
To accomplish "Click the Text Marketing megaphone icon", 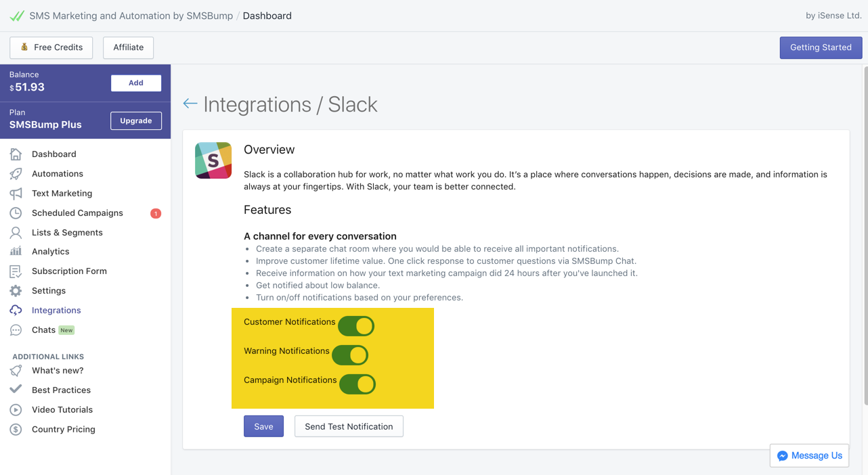I will point(16,194).
